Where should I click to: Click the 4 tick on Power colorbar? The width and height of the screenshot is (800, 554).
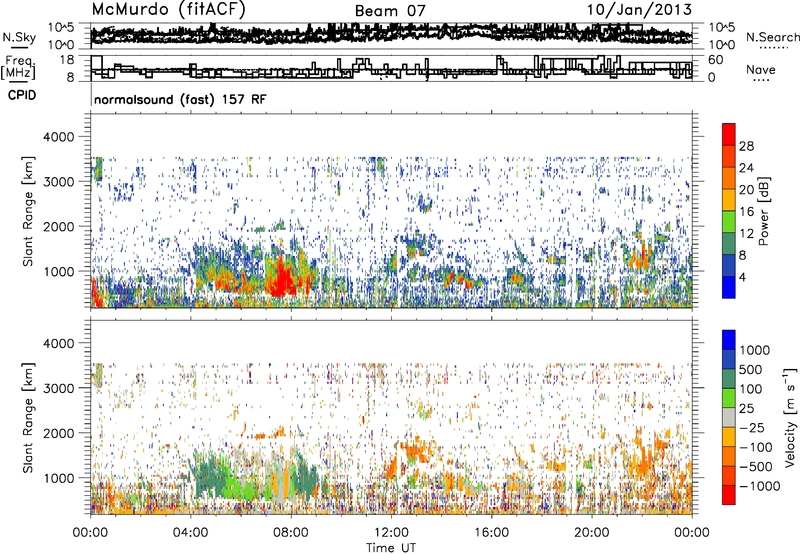pyautogui.click(x=742, y=277)
